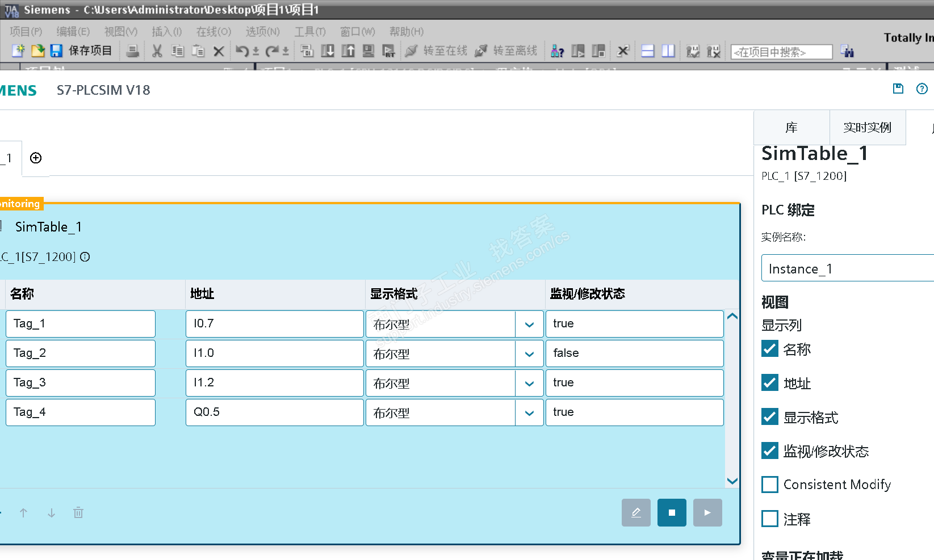Viewport: 934px width, 560px height.
Task: Click the Instance_1 instance name field
Action: pyautogui.click(x=848, y=268)
